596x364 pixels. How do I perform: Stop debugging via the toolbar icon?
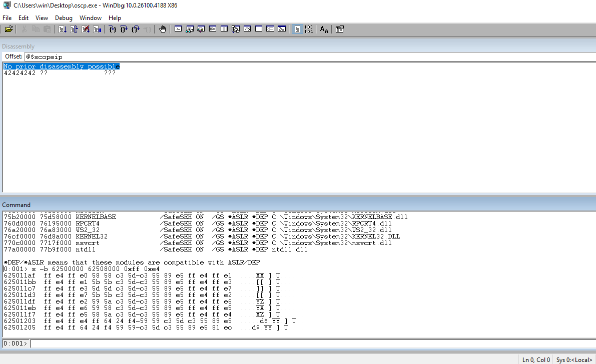click(x=86, y=29)
